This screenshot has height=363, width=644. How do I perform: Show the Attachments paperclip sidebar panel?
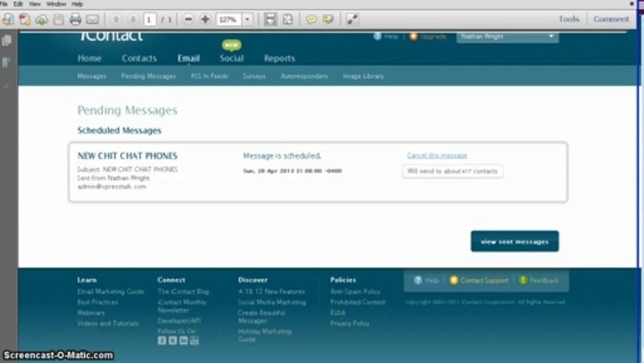click(x=7, y=85)
